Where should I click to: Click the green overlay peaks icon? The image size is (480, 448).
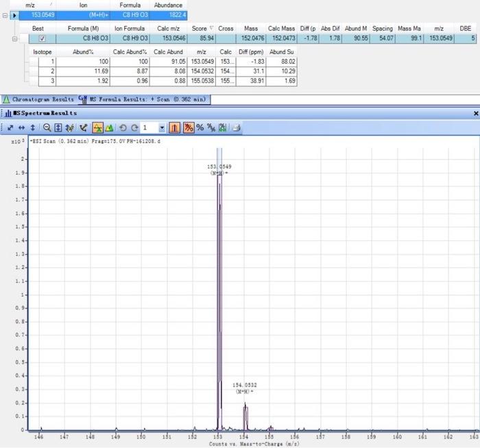pyautogui.click(x=109, y=128)
